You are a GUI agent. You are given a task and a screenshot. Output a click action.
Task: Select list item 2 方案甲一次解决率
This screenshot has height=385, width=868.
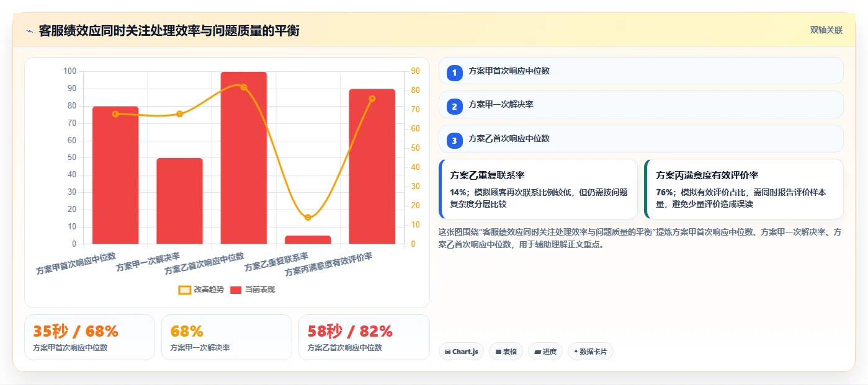[x=641, y=104]
